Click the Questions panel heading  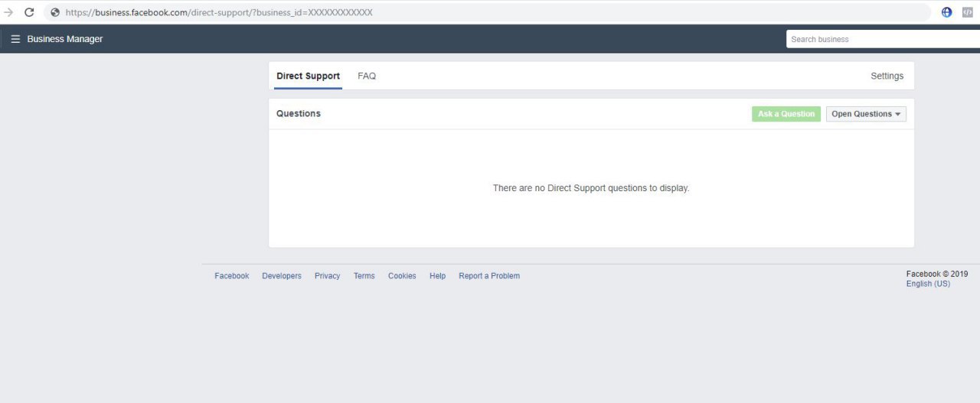pyautogui.click(x=299, y=113)
